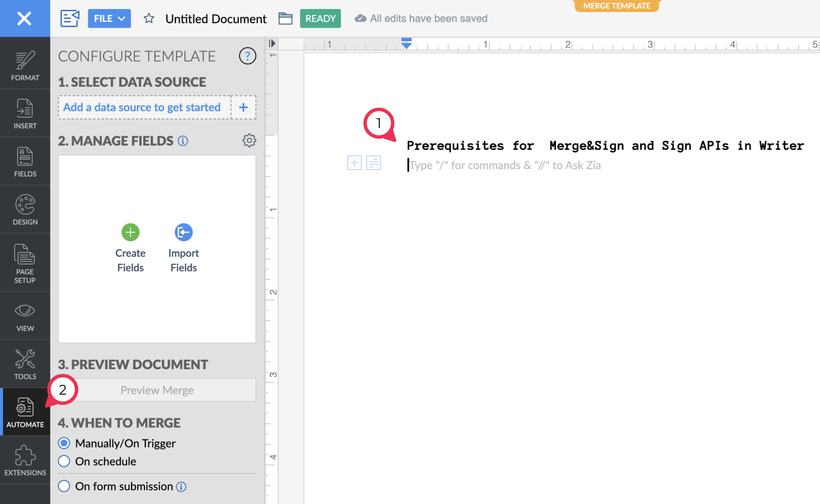The image size is (820, 504).
Task: Select the AUTOMATE sidebar tab
Action: [x=25, y=412]
